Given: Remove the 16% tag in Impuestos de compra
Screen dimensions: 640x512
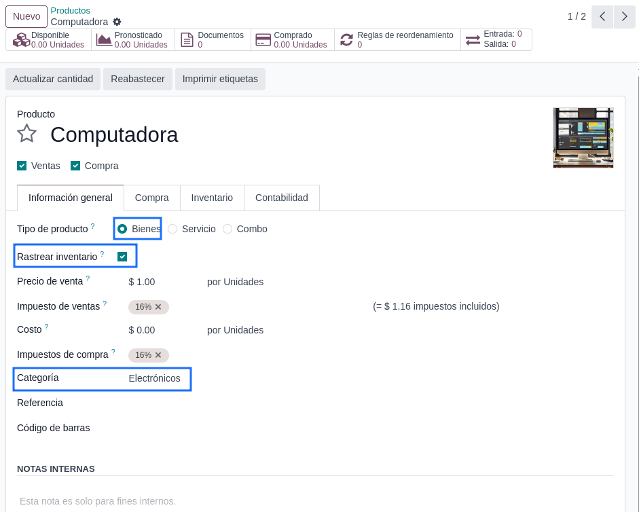Looking at the screenshot, I should (158, 355).
